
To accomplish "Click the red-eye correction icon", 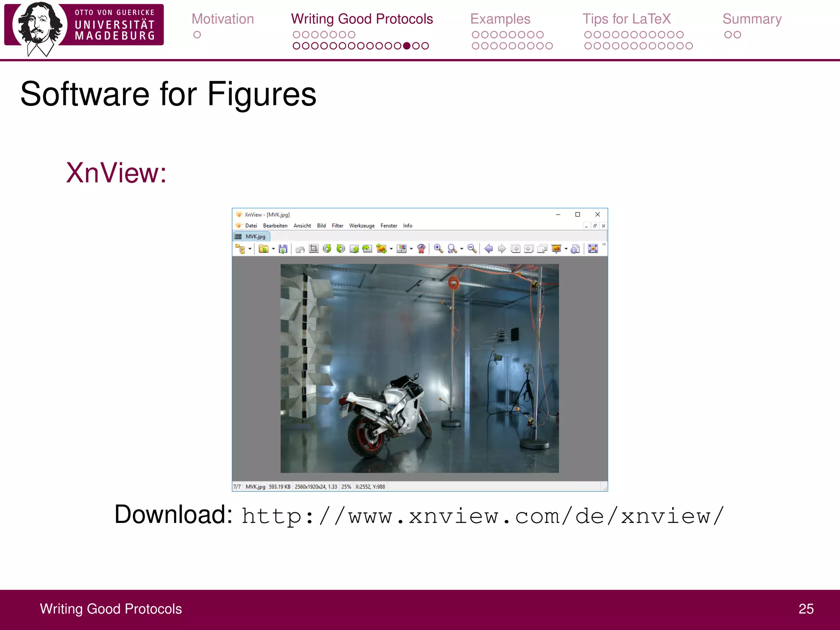I will click(x=421, y=249).
